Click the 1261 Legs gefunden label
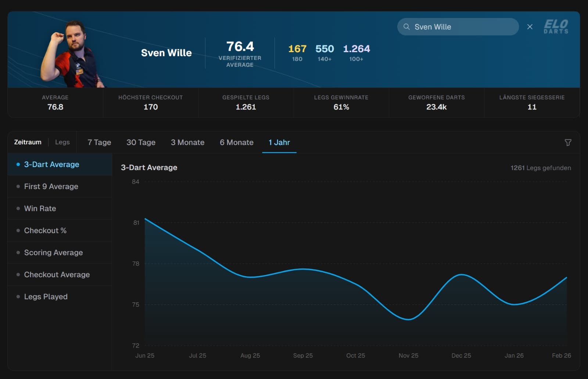Viewport: 588px width, 379px height. (x=540, y=168)
